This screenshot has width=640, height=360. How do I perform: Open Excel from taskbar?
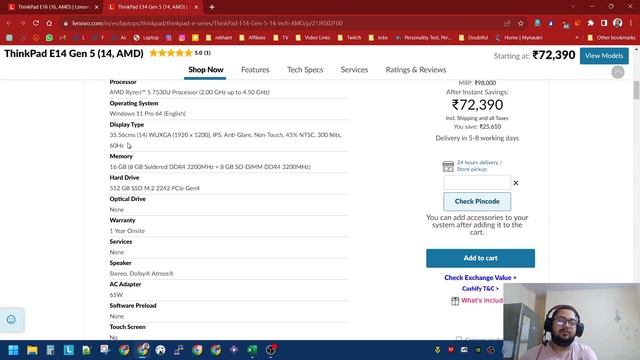pyautogui.click(x=252, y=350)
